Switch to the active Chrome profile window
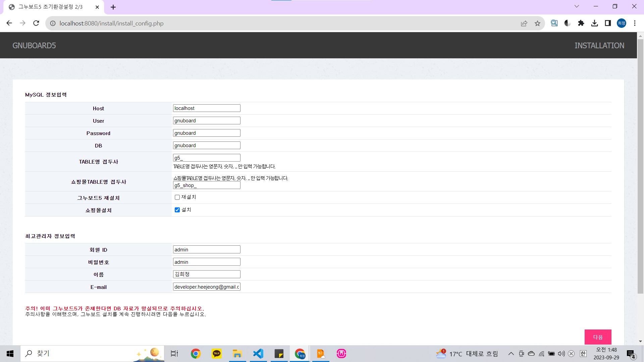Image resolution: width=644 pixels, height=362 pixels. tap(300, 354)
